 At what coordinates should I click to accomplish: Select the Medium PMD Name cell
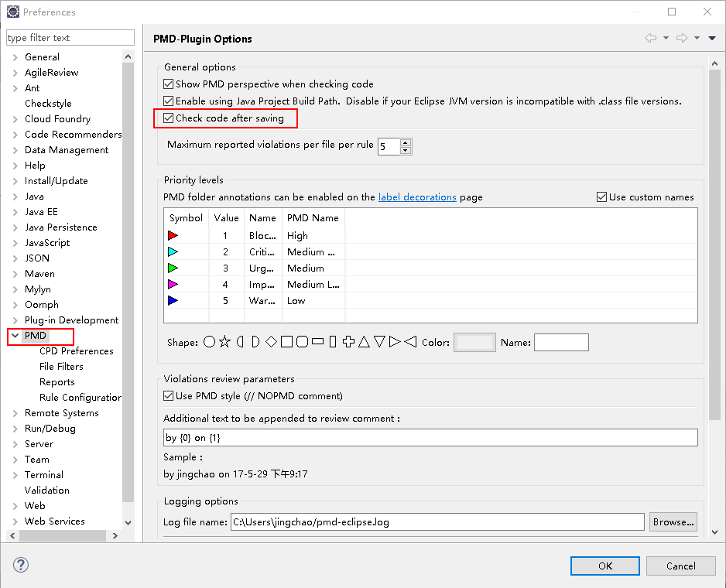[x=306, y=268]
